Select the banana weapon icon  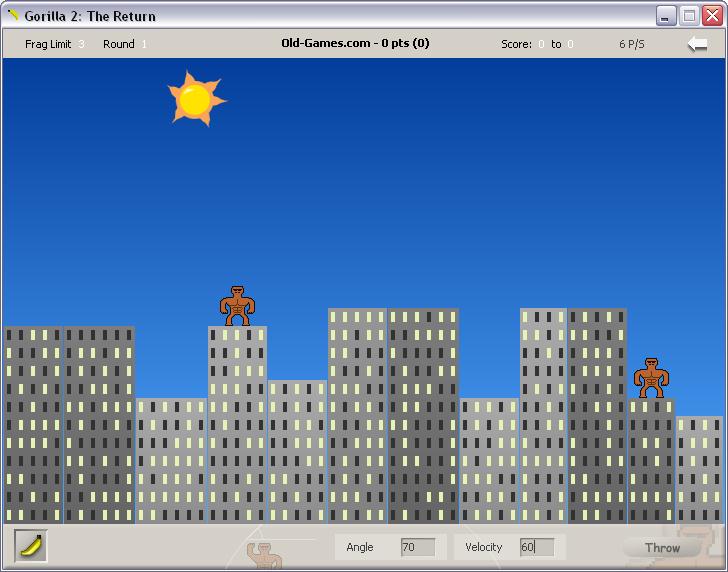click(31, 546)
